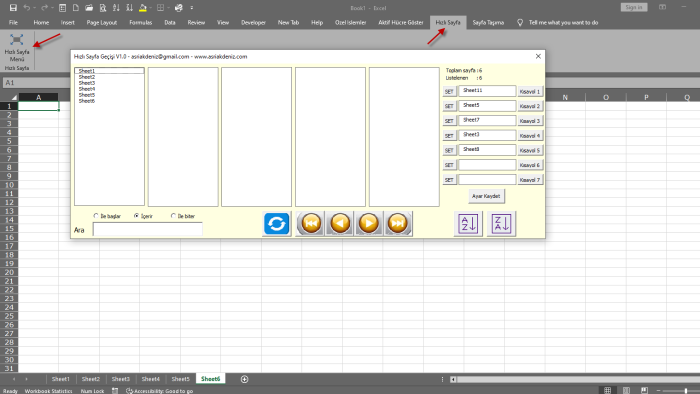Switch to the Sheet2 worksheet tab
This screenshot has height=394, width=700.
click(91, 379)
